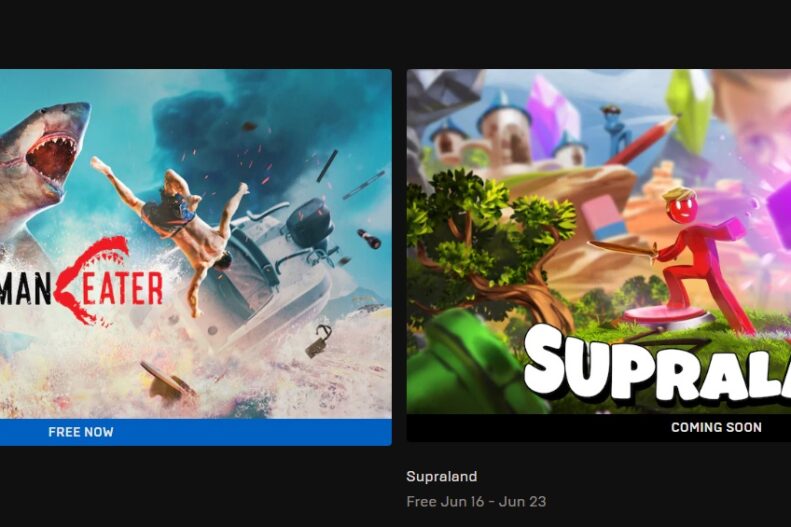791x527 pixels.
Task: Click the floating padlock in Maneater artwork
Action: tap(319, 341)
